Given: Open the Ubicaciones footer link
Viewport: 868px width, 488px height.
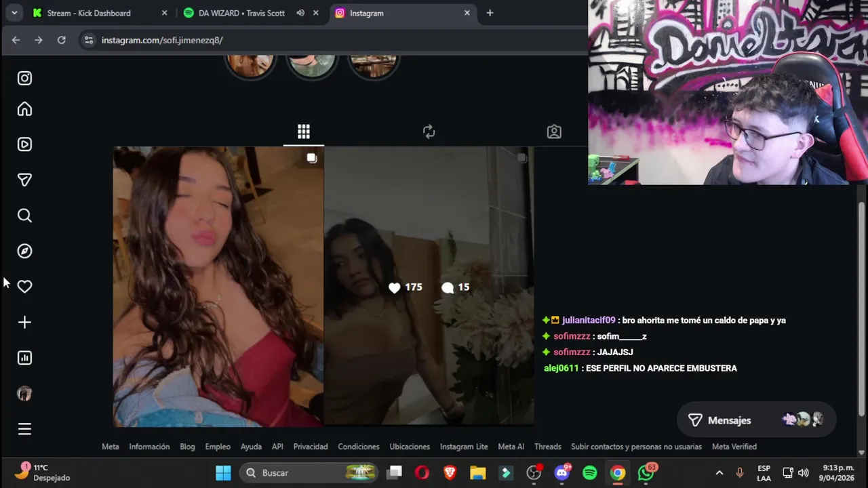Looking at the screenshot, I should click(x=410, y=447).
